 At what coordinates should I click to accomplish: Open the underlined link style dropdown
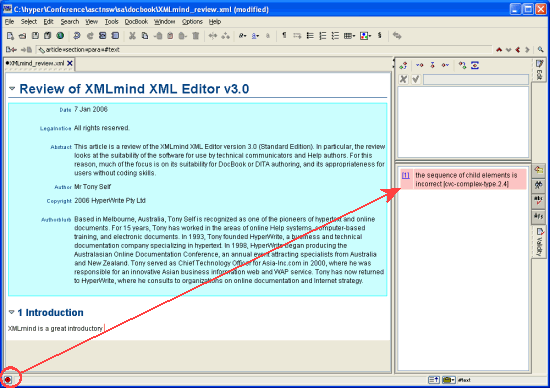pos(255,36)
